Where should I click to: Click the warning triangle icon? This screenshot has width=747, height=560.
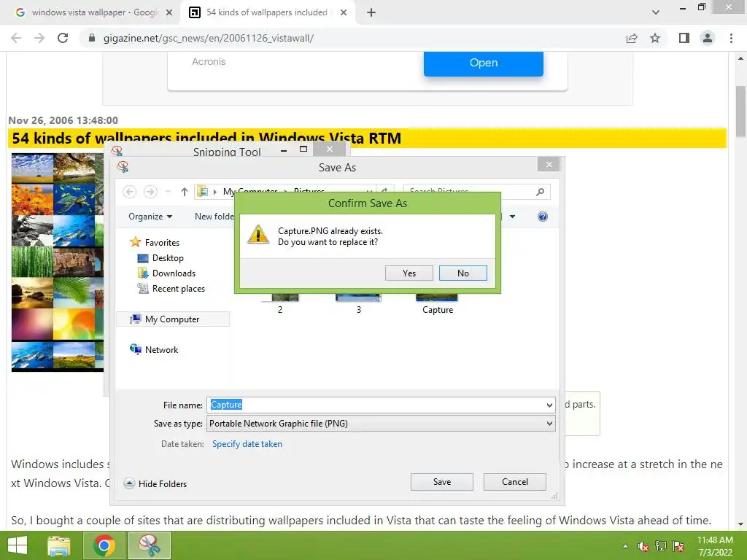click(x=258, y=234)
